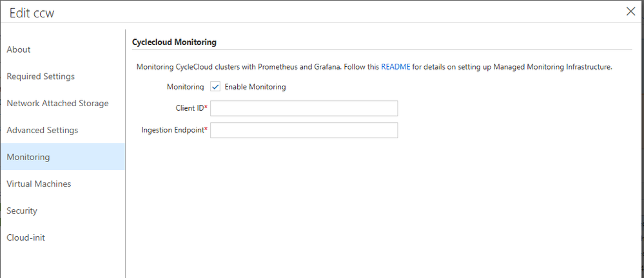Open the Cloud-init section
This screenshot has height=278, width=644.
coord(26,238)
